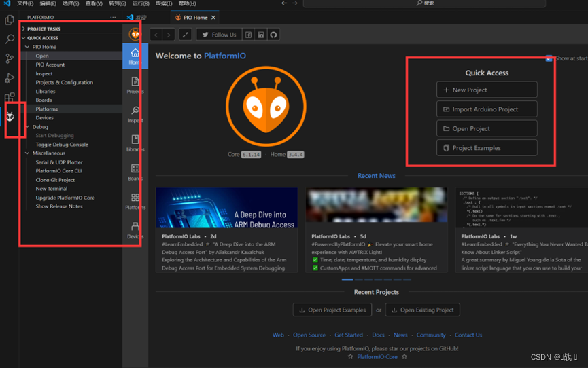Screen dimensions: 588x368
Task: Open the Run menu (运行)
Action: coord(141,3)
